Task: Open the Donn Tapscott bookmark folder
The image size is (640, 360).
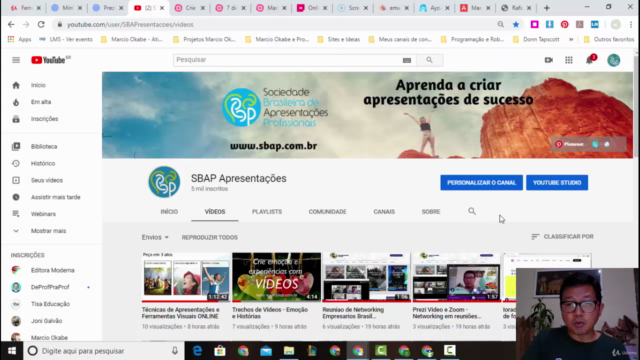Action: (536, 40)
